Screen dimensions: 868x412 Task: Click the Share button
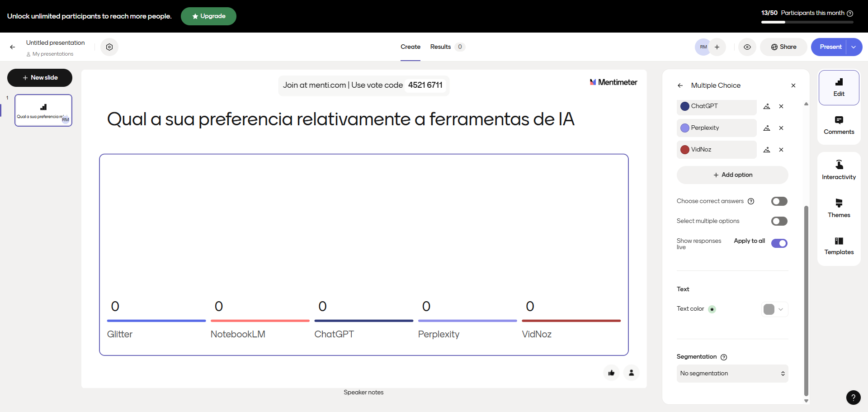pos(783,47)
